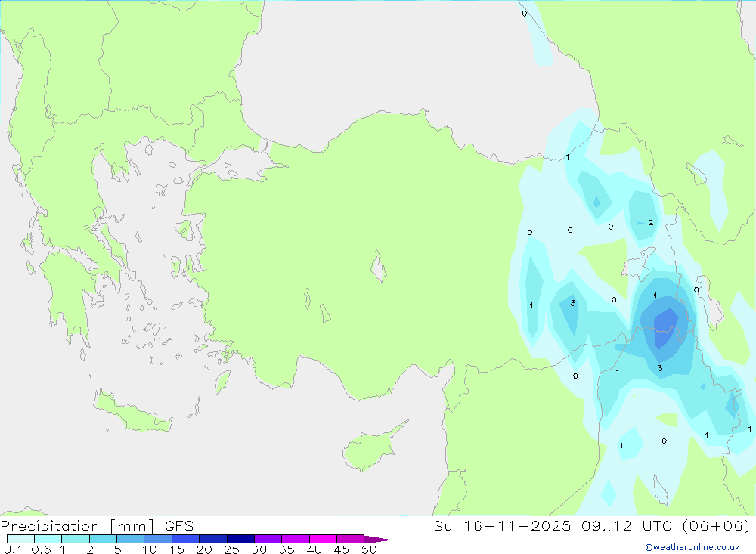Choose the 40–45 mm magenta swatch

coord(323,539)
